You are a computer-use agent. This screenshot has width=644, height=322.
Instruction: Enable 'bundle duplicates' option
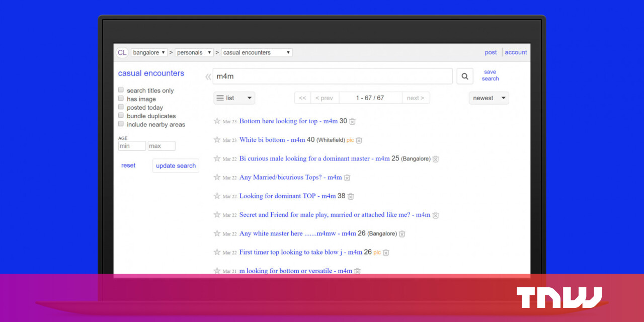click(121, 116)
